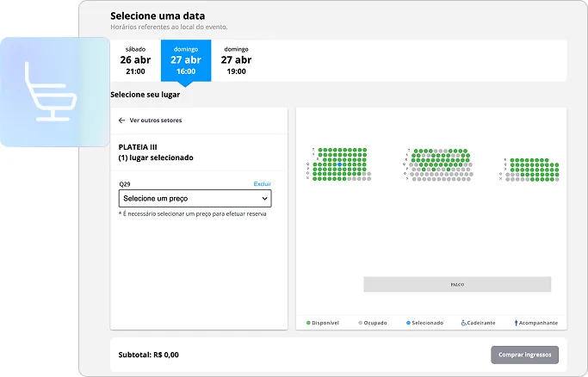Click Excluir to remove seat Q29

(x=262, y=184)
